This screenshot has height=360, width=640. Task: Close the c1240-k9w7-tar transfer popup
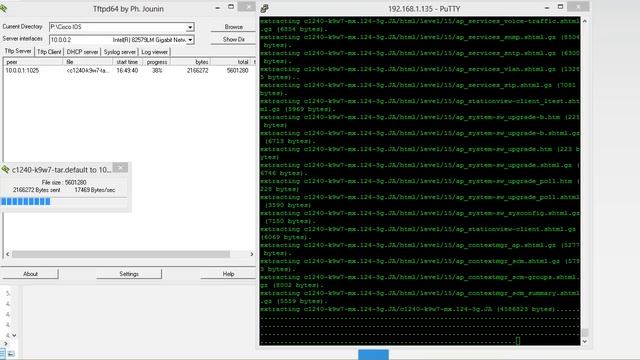120,167
